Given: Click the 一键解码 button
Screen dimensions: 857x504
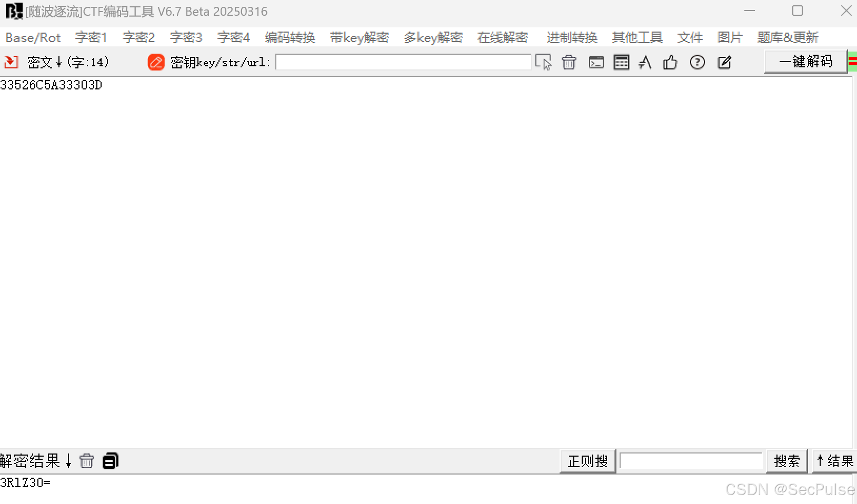Looking at the screenshot, I should (805, 62).
